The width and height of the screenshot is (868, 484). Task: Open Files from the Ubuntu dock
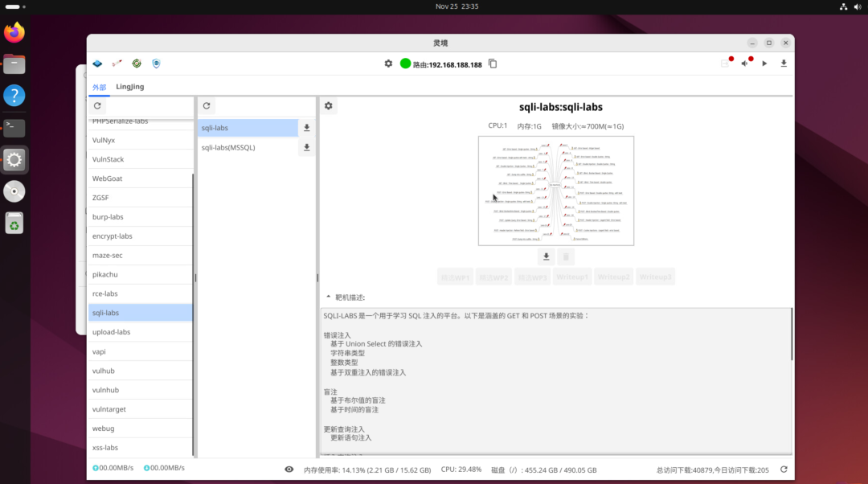pos(14,64)
